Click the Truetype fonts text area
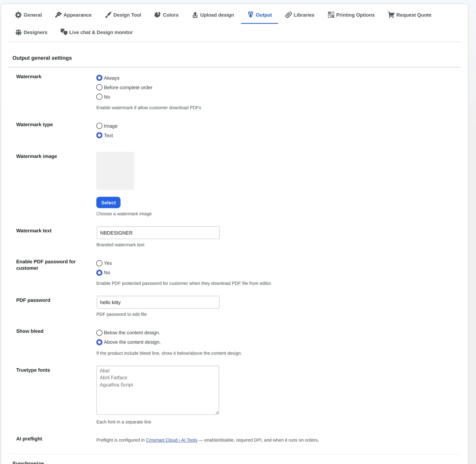This screenshot has width=476, height=464. point(158,390)
